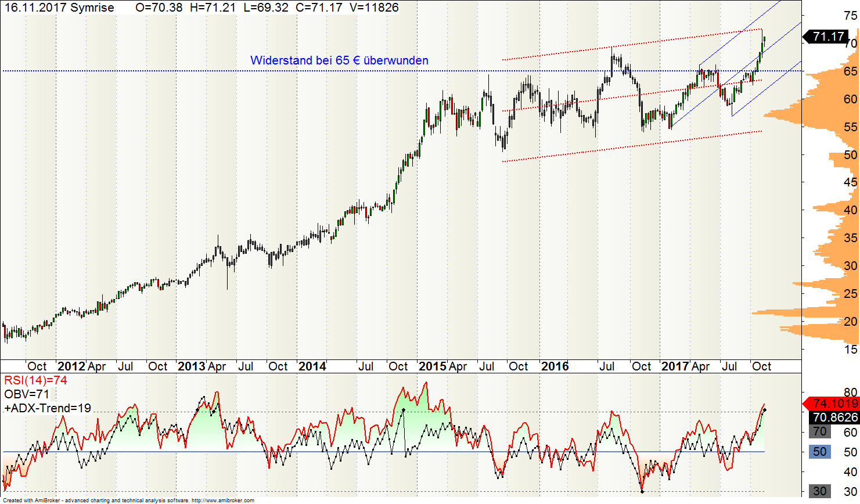Click the '25' label on the price axis

[x=851, y=294]
